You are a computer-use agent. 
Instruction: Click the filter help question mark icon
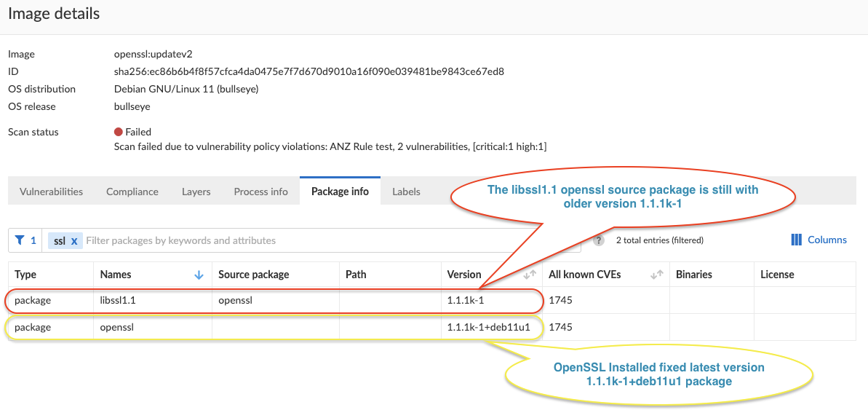[x=599, y=240]
